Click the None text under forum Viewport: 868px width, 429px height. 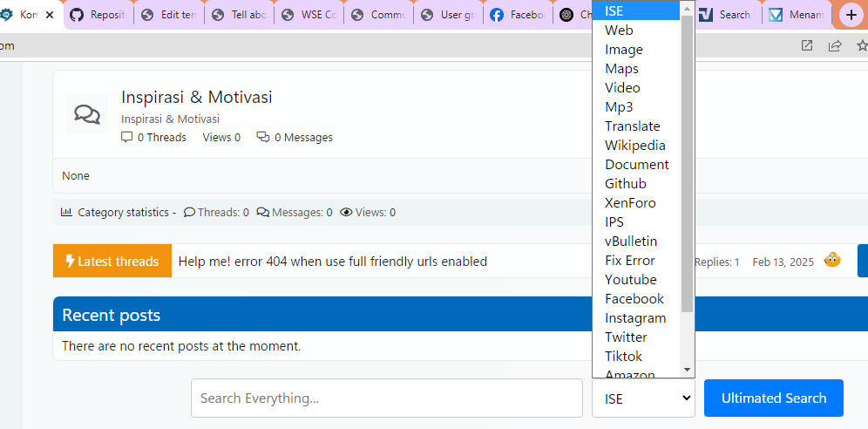click(x=75, y=176)
